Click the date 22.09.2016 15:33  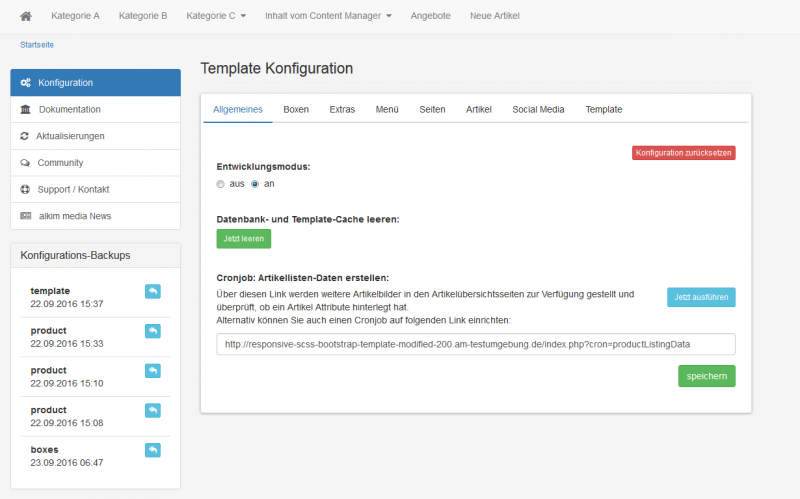pyautogui.click(x=67, y=344)
